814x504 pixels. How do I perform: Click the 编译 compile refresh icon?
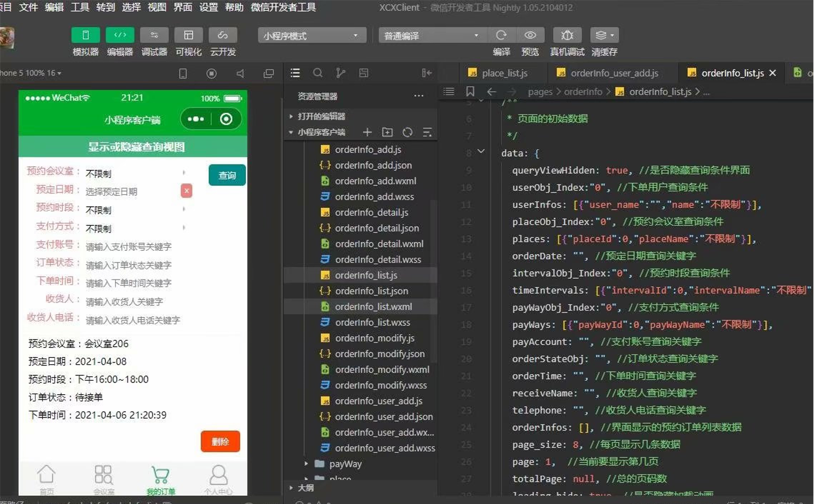[x=501, y=35]
